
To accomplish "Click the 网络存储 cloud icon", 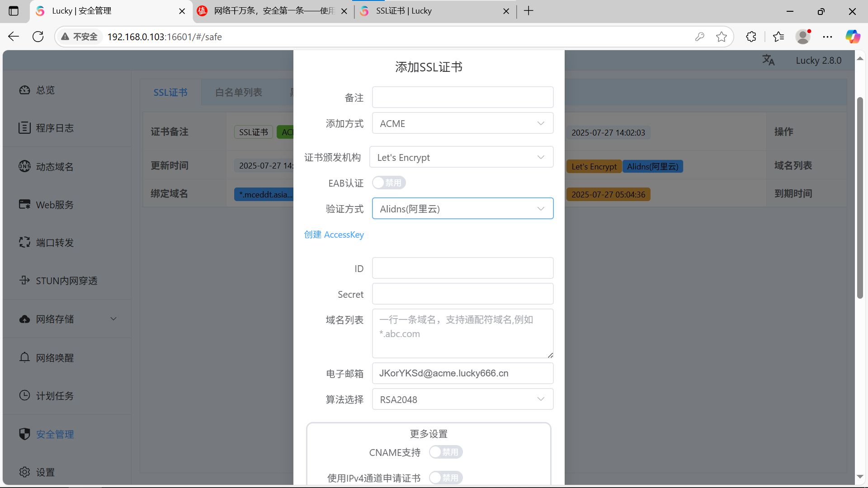I will click(x=24, y=319).
